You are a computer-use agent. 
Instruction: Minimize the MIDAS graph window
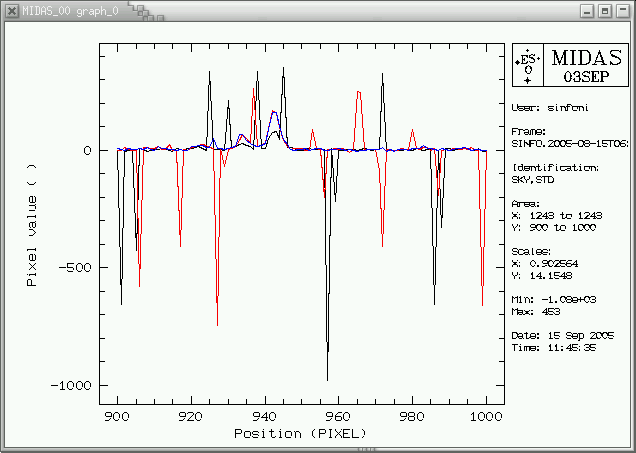586,9
